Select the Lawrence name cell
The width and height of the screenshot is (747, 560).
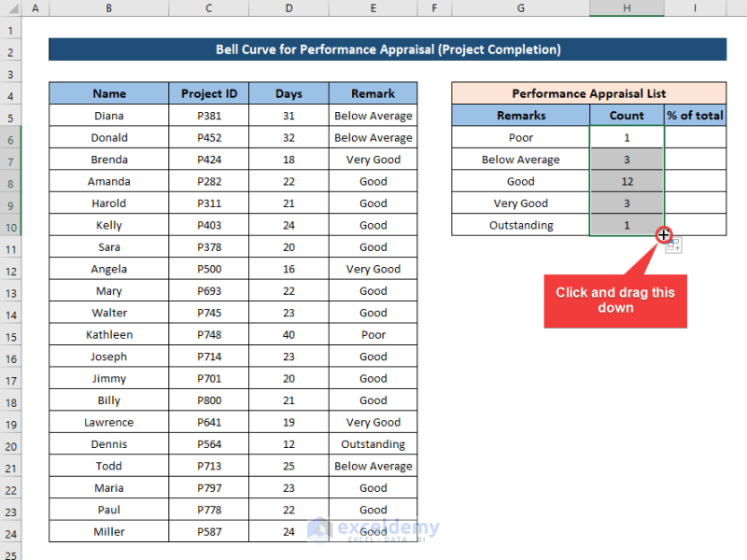coord(108,423)
